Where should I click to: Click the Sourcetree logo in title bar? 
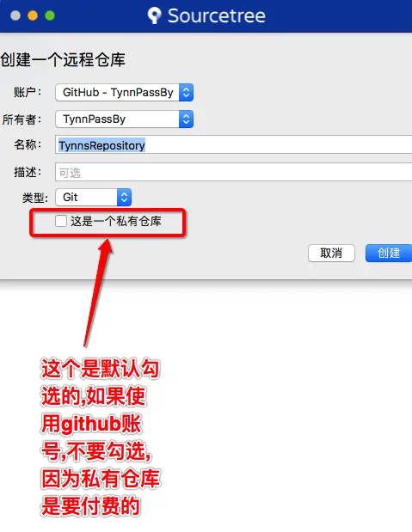(x=154, y=15)
